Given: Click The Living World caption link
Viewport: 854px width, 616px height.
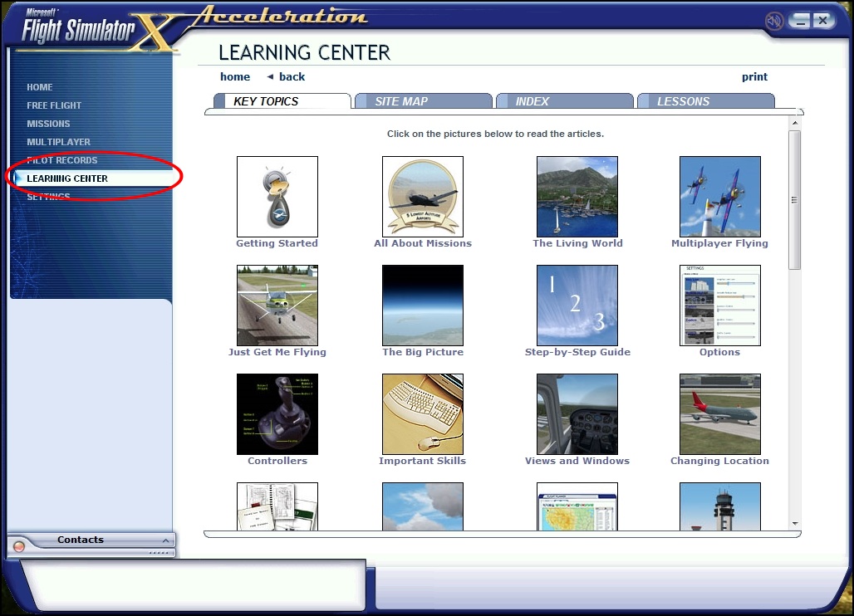Looking at the screenshot, I should click(x=577, y=243).
